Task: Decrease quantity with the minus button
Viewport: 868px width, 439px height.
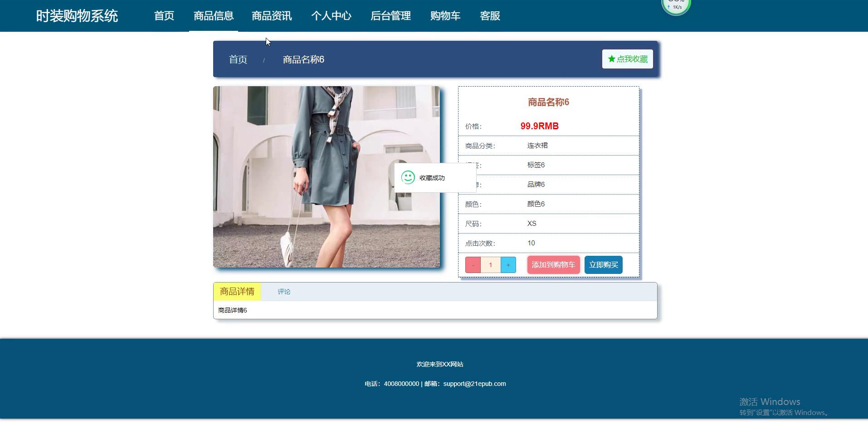Action: (473, 265)
